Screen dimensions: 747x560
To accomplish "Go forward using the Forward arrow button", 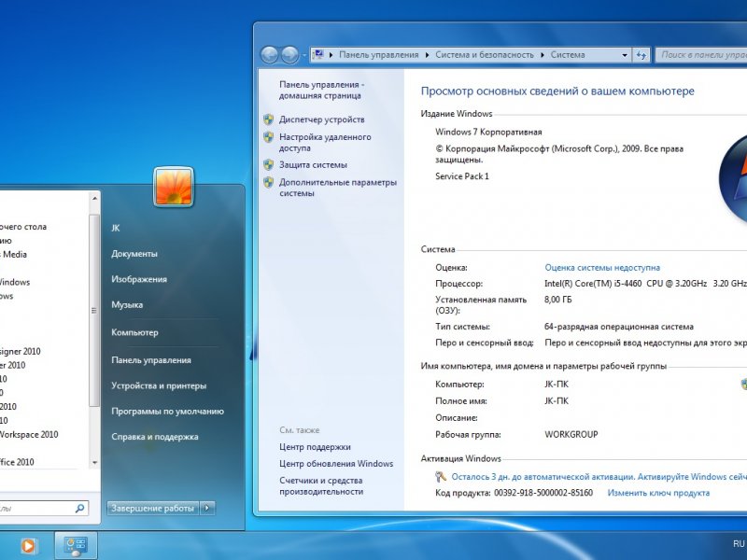I will pyautogui.click(x=290, y=55).
